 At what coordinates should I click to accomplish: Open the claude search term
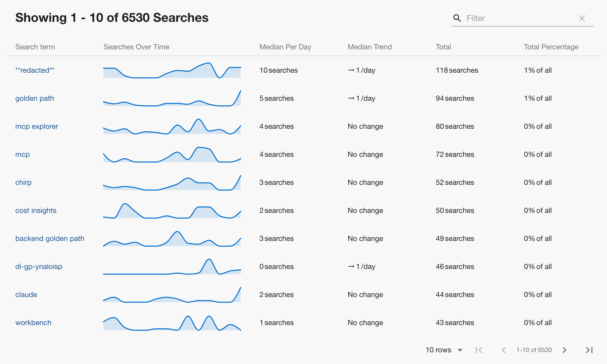tap(26, 294)
